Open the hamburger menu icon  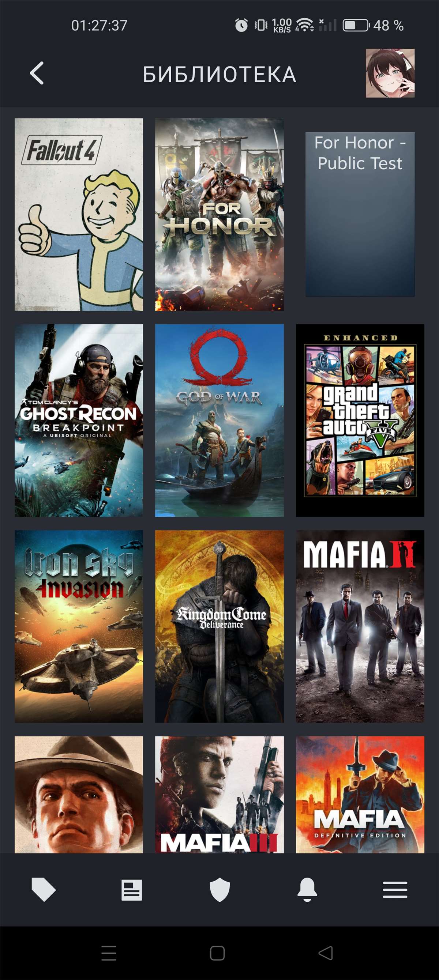[x=395, y=890]
